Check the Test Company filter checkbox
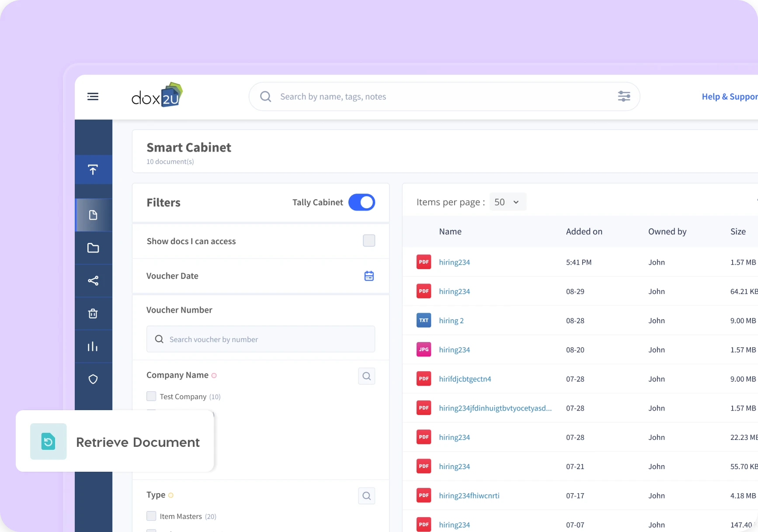The width and height of the screenshot is (758, 532). pyautogui.click(x=151, y=396)
